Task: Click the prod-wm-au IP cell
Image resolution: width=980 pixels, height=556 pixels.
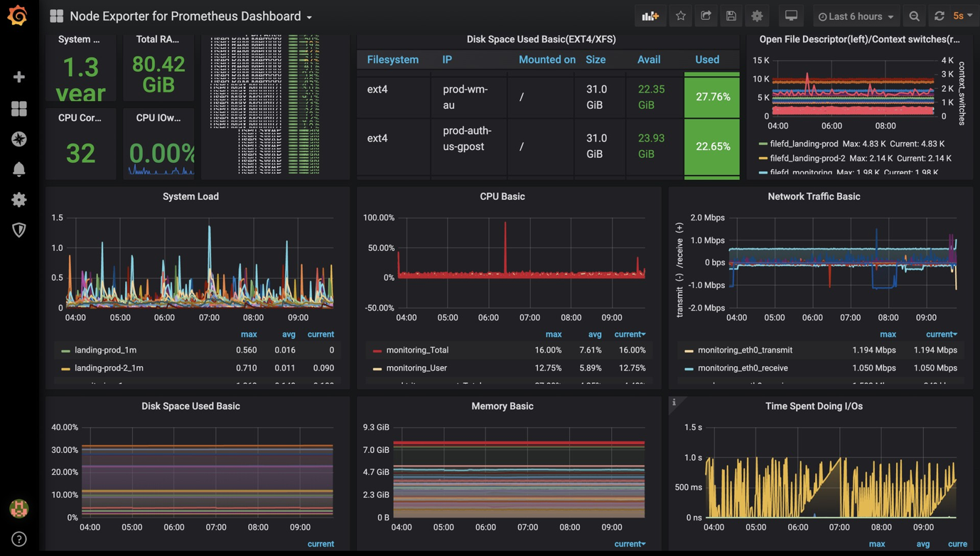Action: click(469, 97)
